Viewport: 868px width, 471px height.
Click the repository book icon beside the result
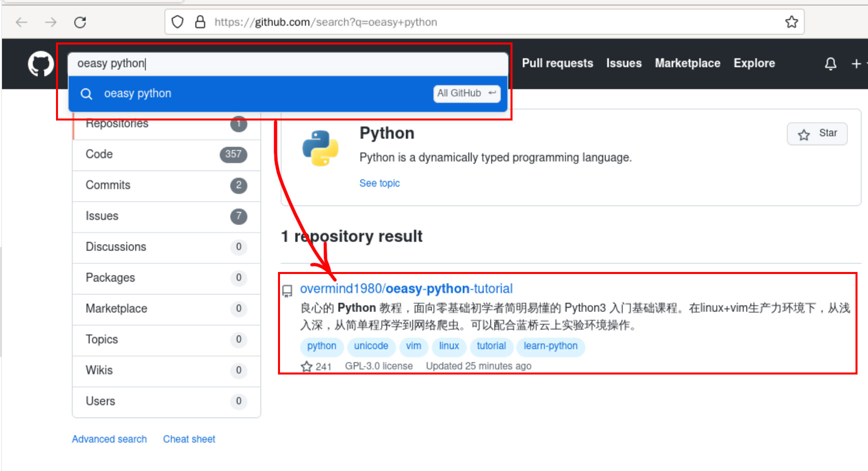(287, 290)
